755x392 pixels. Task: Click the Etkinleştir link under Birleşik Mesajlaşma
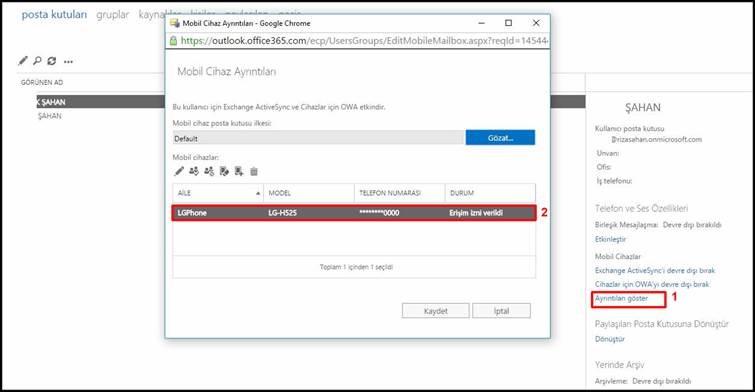click(611, 239)
